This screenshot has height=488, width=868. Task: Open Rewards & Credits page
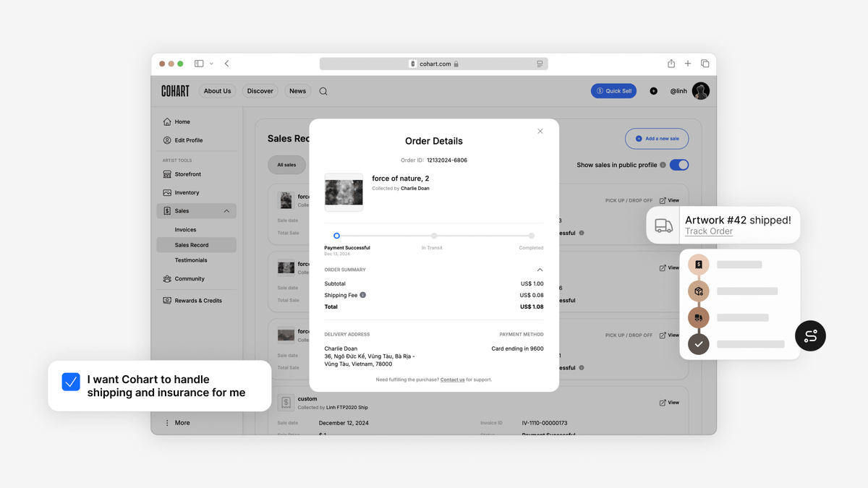pyautogui.click(x=192, y=300)
